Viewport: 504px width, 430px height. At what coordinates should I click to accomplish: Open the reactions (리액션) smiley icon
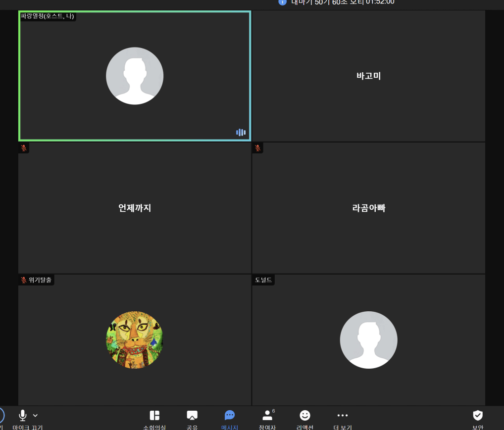pyautogui.click(x=305, y=415)
